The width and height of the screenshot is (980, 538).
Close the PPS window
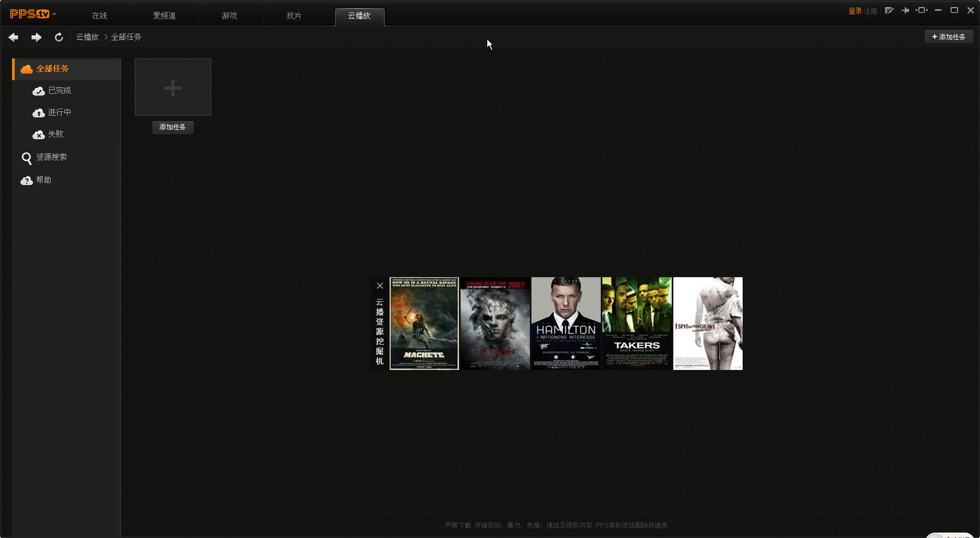[x=971, y=10]
